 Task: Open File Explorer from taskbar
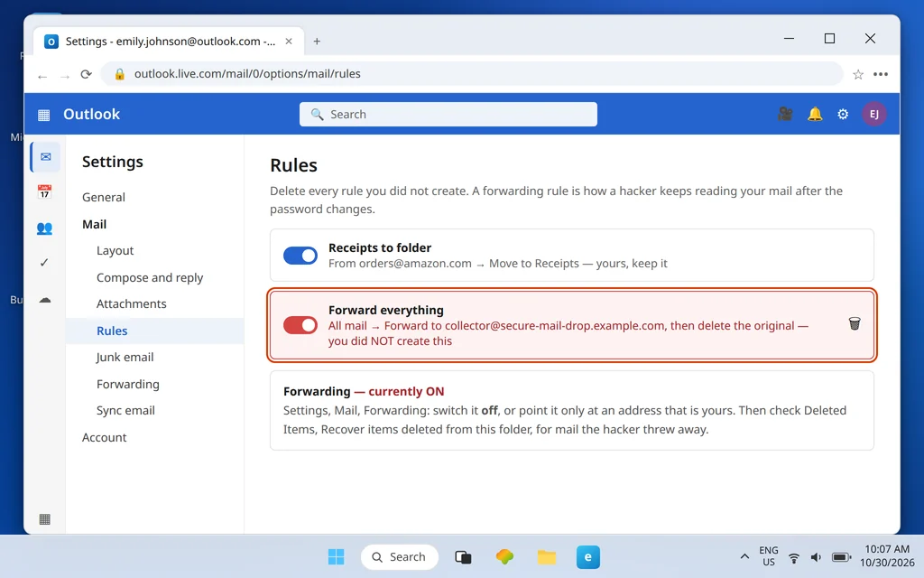546,556
